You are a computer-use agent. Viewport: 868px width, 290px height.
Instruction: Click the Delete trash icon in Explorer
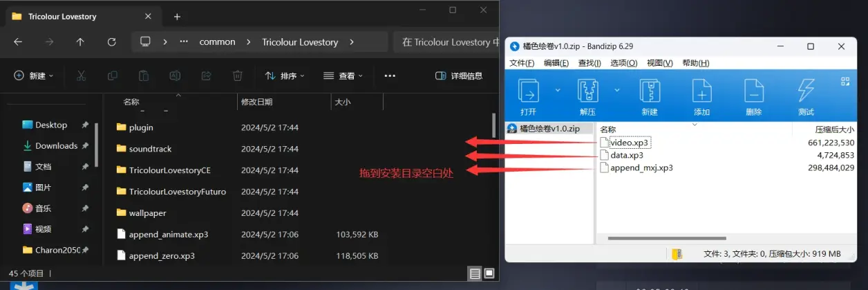(237, 75)
